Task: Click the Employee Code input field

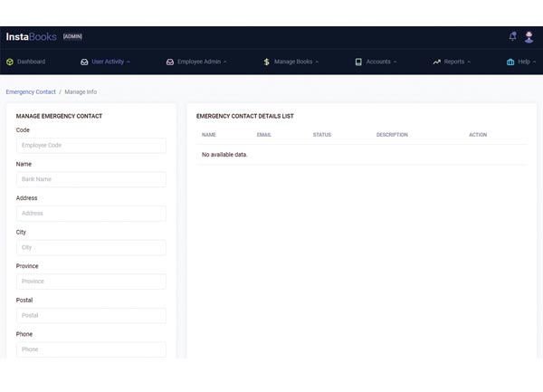Action: coord(90,146)
